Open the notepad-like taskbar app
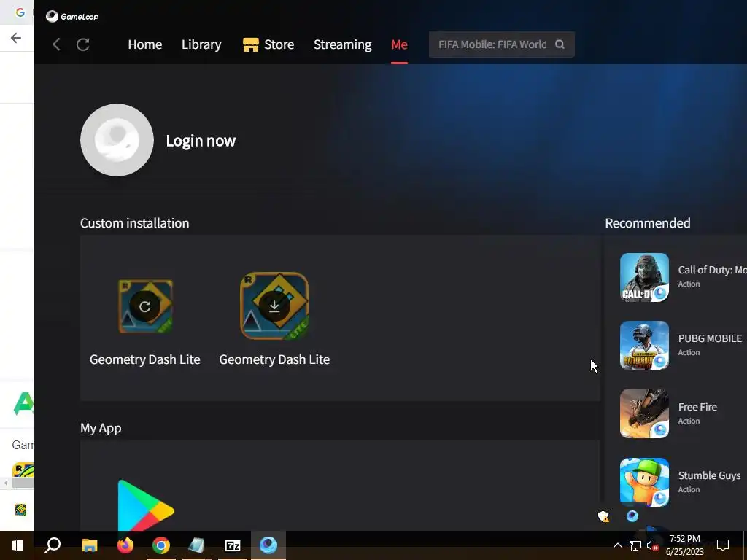747x560 pixels. pos(197,545)
